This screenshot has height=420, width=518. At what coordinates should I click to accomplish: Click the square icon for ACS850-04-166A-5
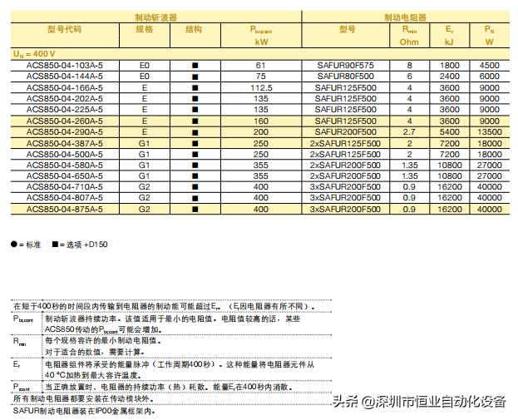click(195, 87)
